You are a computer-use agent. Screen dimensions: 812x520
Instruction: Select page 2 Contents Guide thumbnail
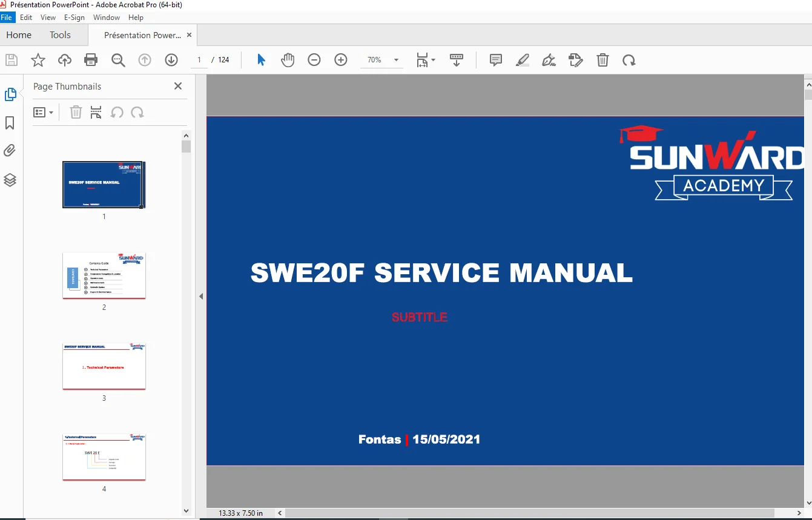pos(104,275)
